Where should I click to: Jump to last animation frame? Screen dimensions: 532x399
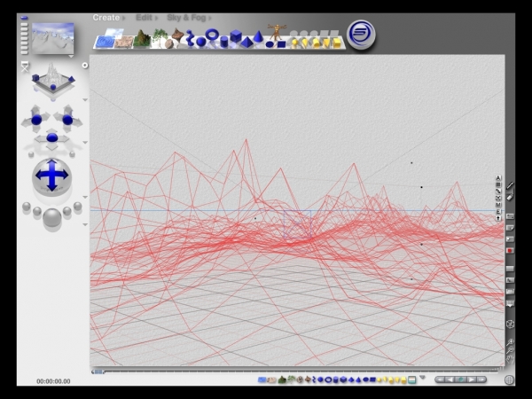pyautogui.click(x=481, y=379)
